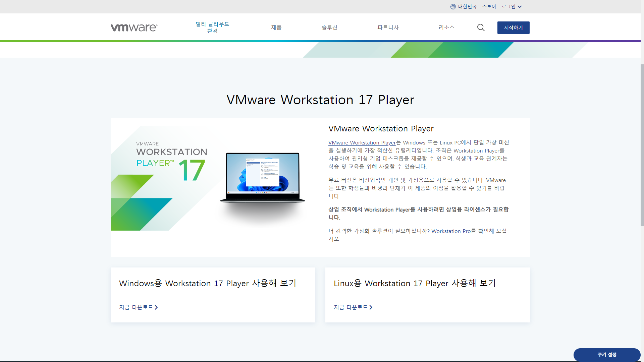
Task: Click Linux용 Workstation 17 Player 사용해 보기 title
Action: 415,283
